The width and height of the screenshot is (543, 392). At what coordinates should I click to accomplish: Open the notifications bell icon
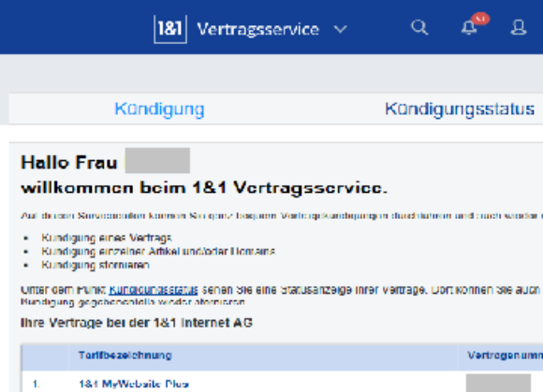(469, 28)
